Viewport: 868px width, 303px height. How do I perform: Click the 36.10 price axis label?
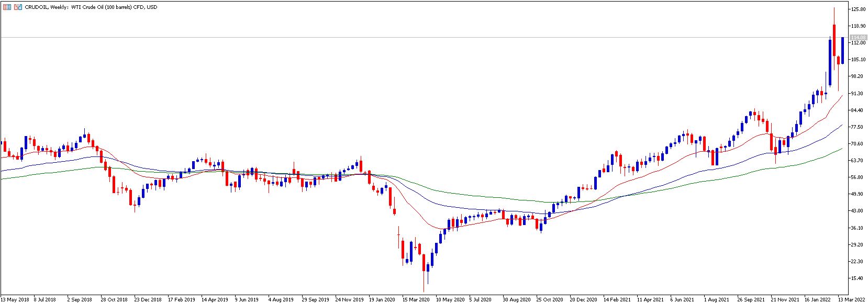[x=858, y=228]
